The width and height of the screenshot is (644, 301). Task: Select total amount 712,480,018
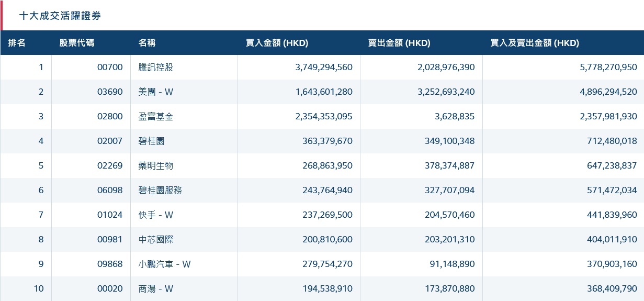(612, 141)
